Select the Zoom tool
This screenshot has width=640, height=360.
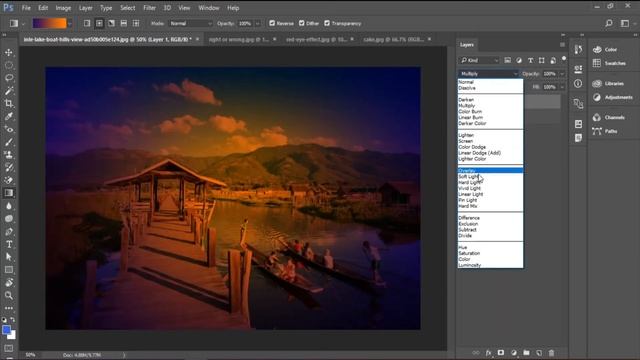click(x=9, y=295)
